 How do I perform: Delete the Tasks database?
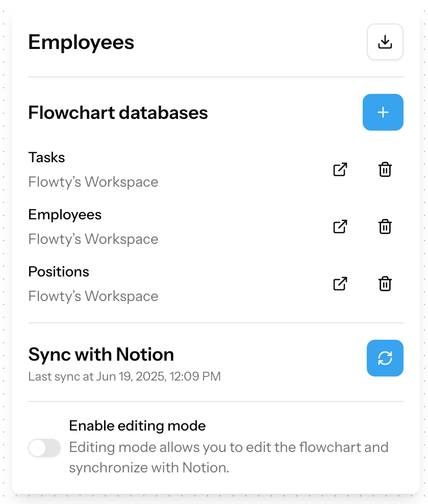click(x=385, y=169)
